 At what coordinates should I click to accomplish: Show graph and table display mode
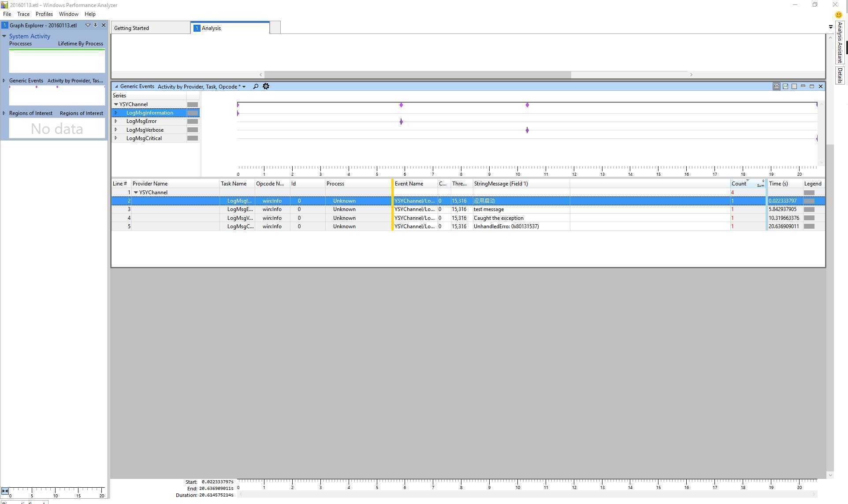tap(777, 86)
